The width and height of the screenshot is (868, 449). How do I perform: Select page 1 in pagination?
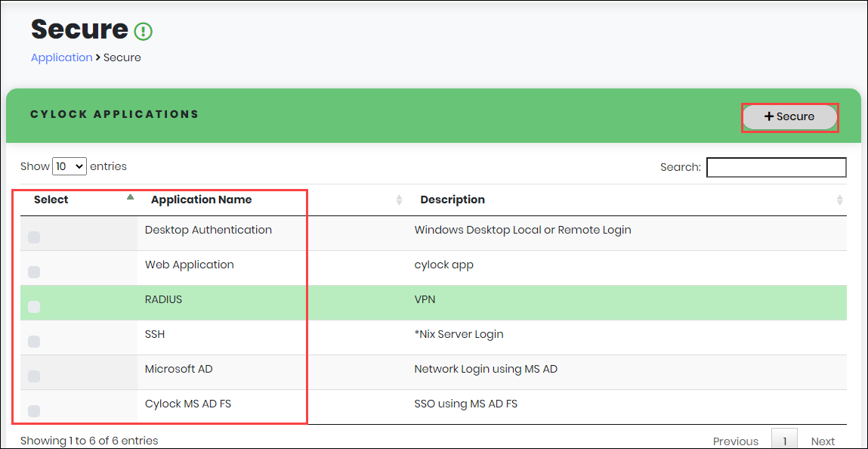coord(784,440)
